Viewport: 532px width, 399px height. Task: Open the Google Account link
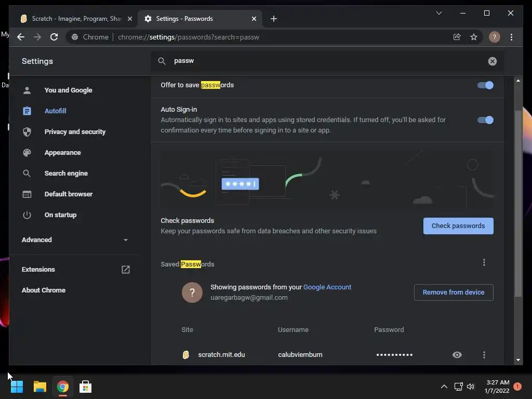click(x=327, y=287)
